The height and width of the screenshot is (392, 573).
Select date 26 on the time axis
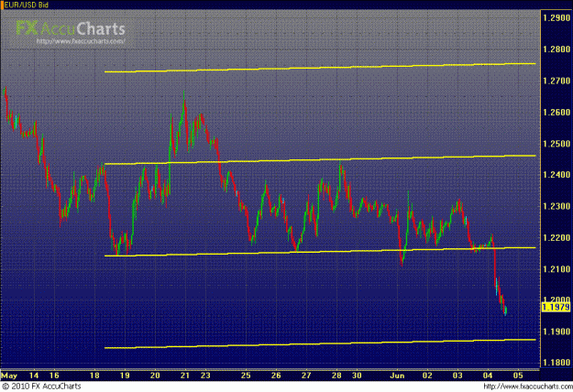click(276, 376)
